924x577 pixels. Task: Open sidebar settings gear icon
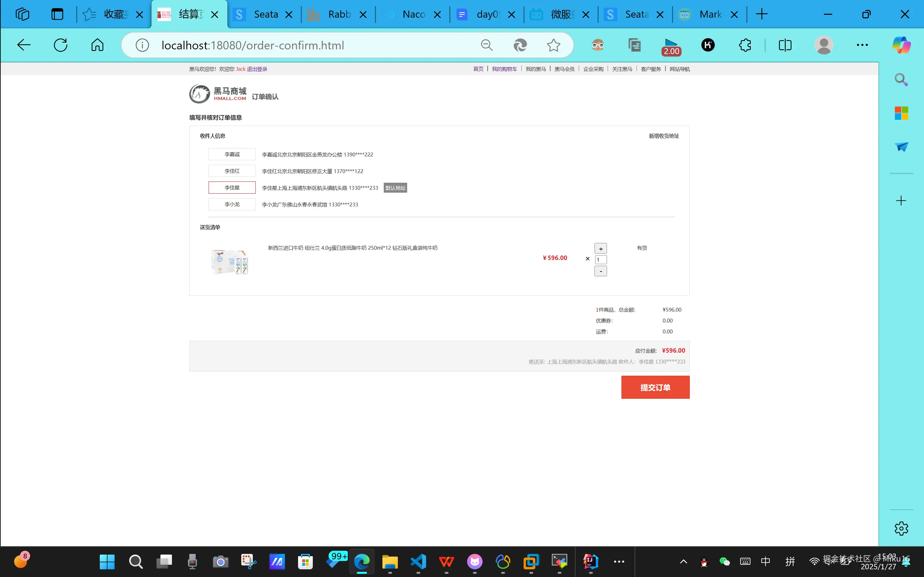(901, 529)
